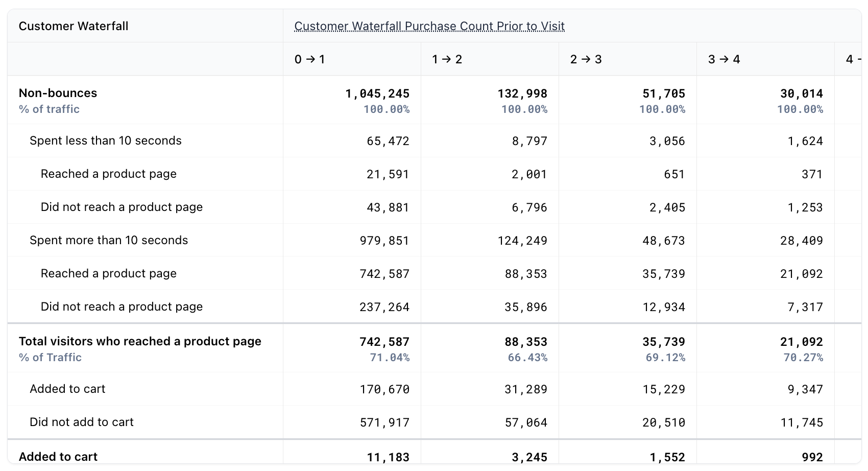Select the 15,229 Added to cart value

click(x=663, y=389)
